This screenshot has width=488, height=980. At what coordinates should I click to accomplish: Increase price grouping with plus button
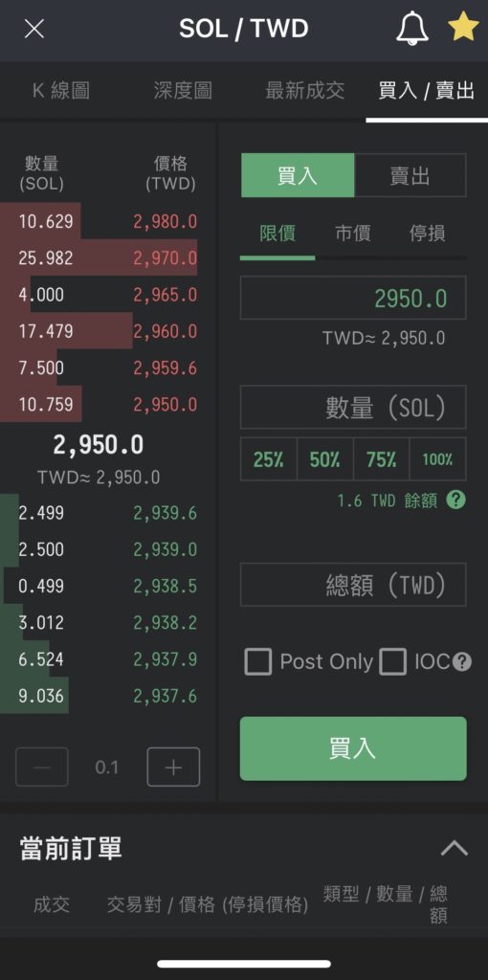tap(173, 767)
